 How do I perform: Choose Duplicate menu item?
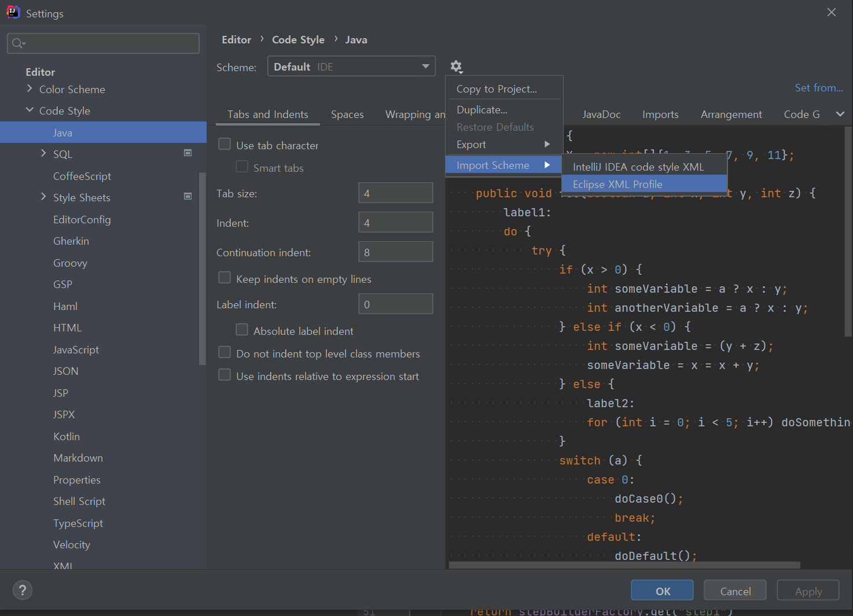[x=504, y=110]
